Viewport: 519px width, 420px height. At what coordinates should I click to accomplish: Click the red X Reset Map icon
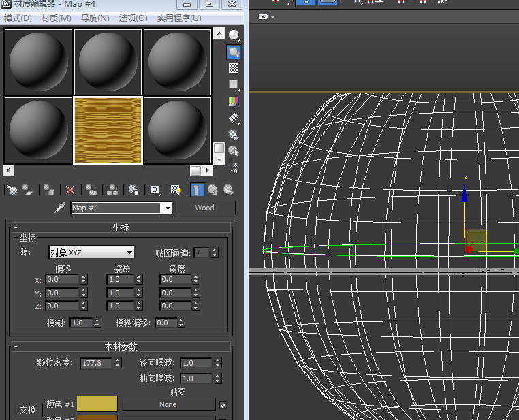tap(70, 190)
